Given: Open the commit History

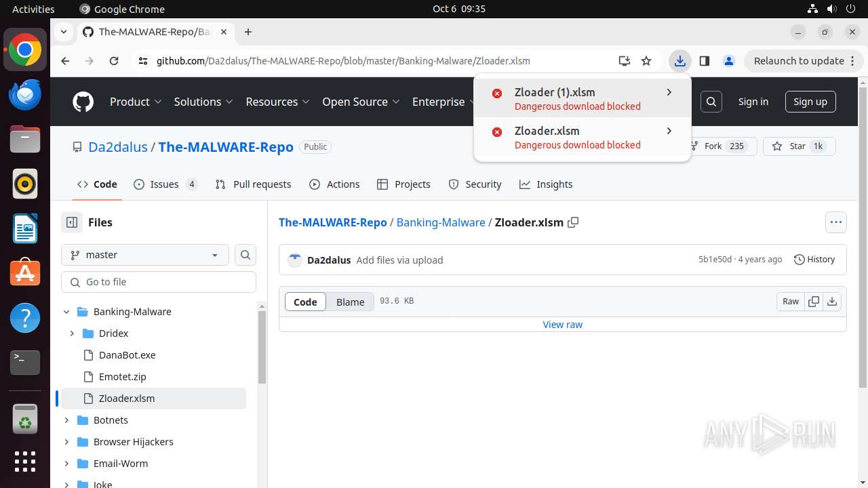Looking at the screenshot, I should pos(814,260).
